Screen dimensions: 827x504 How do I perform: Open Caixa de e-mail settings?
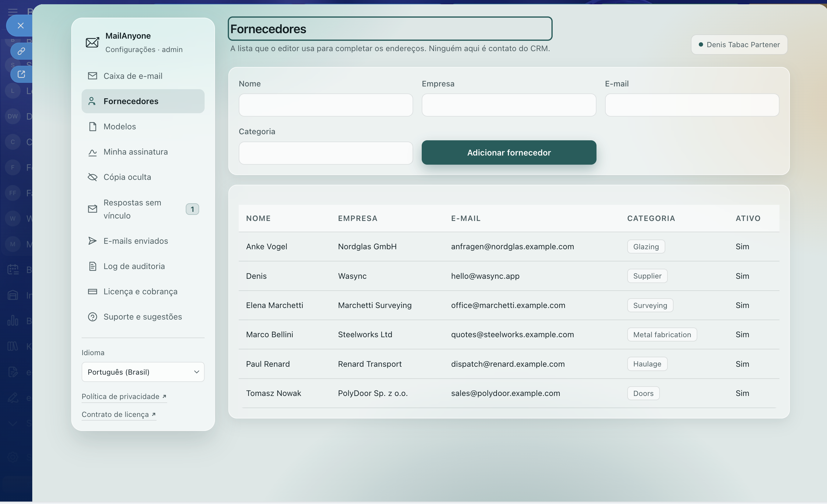tap(143, 76)
